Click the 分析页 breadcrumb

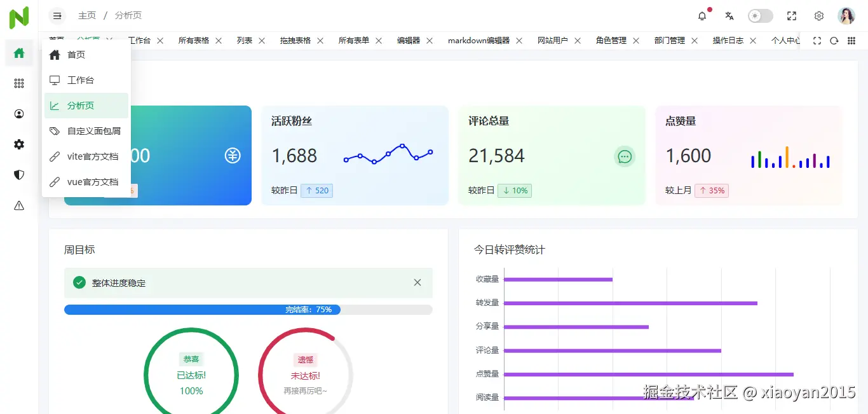click(128, 16)
